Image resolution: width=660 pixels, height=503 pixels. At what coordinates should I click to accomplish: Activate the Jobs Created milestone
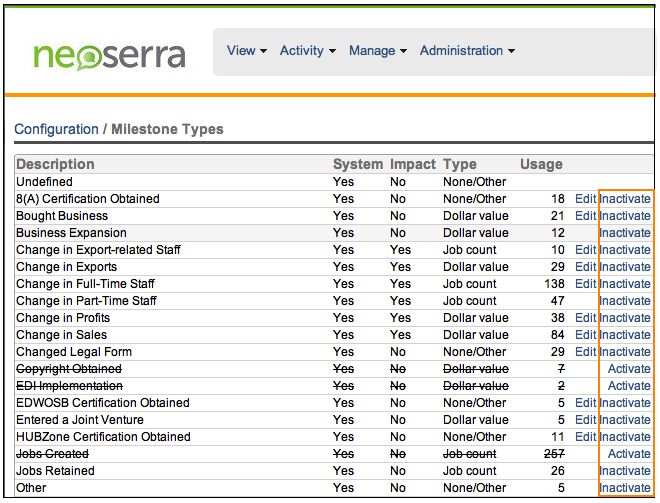pyautogui.click(x=629, y=454)
